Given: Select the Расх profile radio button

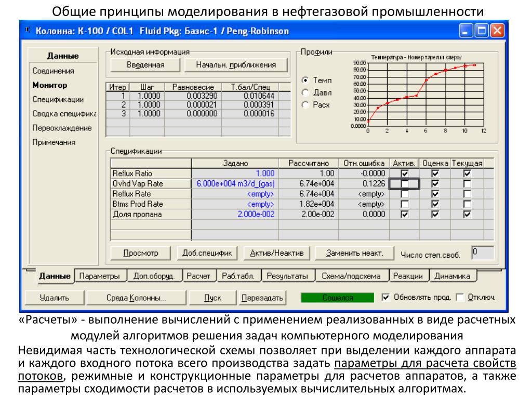Looking at the screenshot, I should (x=305, y=105).
